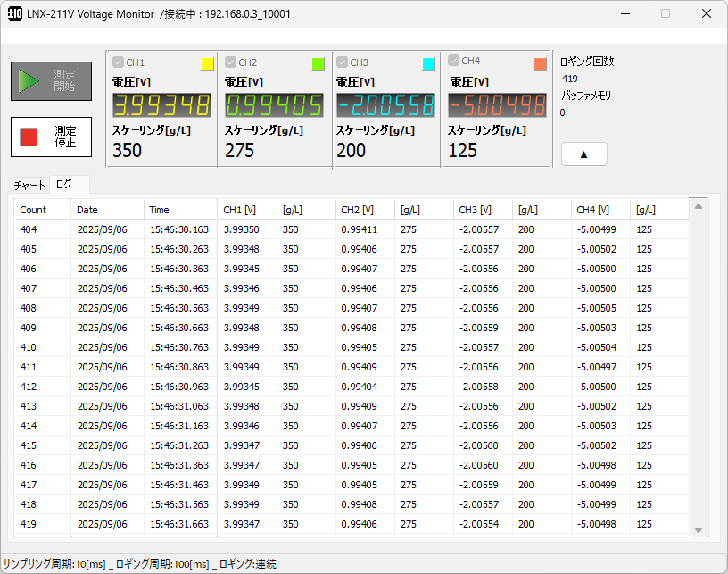Click the green CH2 color swatch
728x574 pixels.
point(318,64)
